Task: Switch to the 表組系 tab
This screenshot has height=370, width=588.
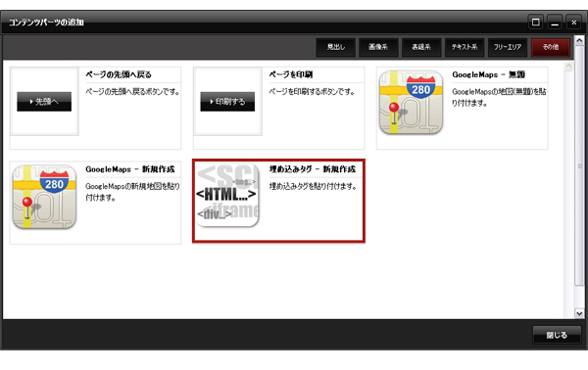Action: click(x=421, y=47)
